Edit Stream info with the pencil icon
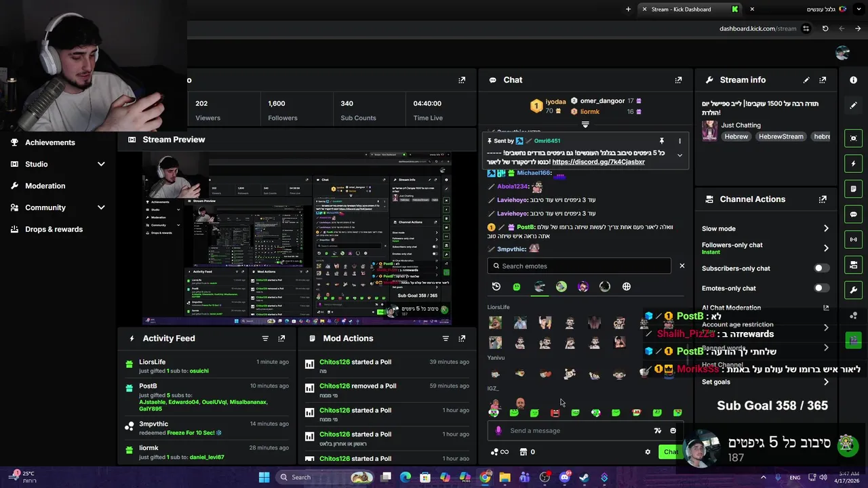This screenshot has height=488, width=868. [x=806, y=80]
